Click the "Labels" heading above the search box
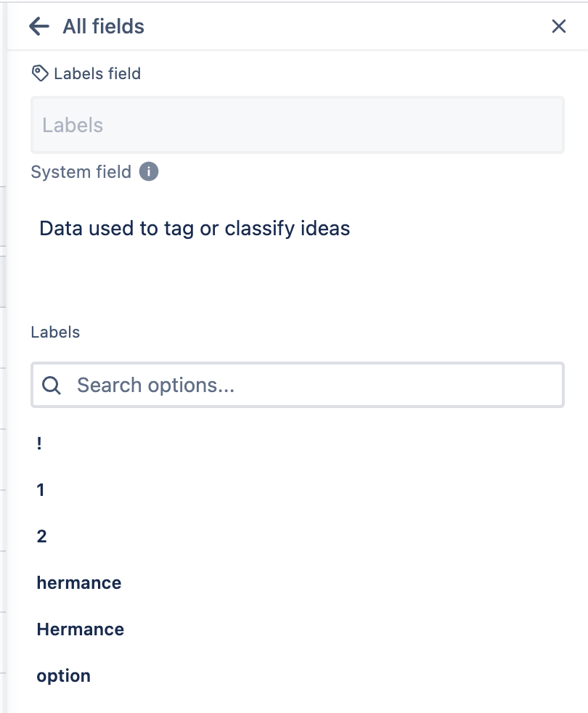 pyautogui.click(x=55, y=333)
